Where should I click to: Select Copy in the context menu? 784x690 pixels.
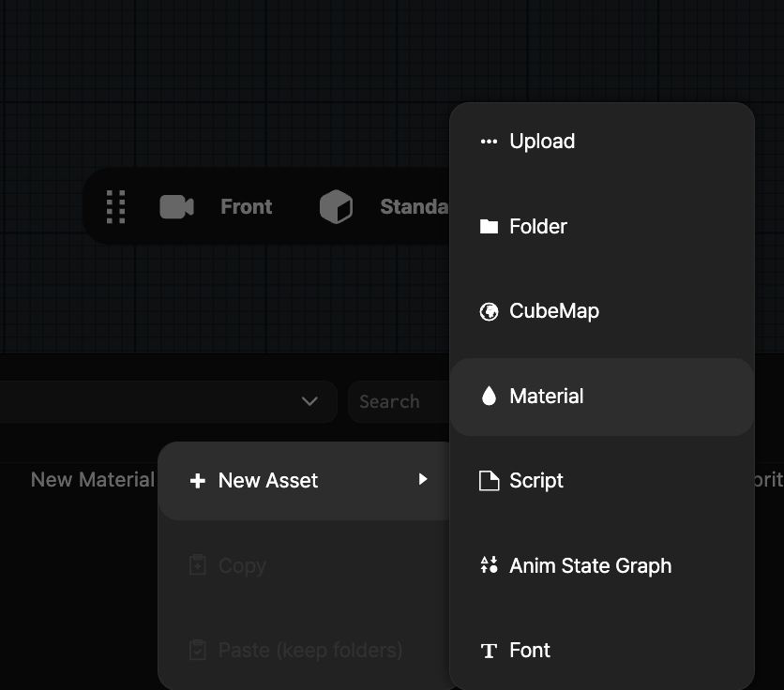click(242, 566)
